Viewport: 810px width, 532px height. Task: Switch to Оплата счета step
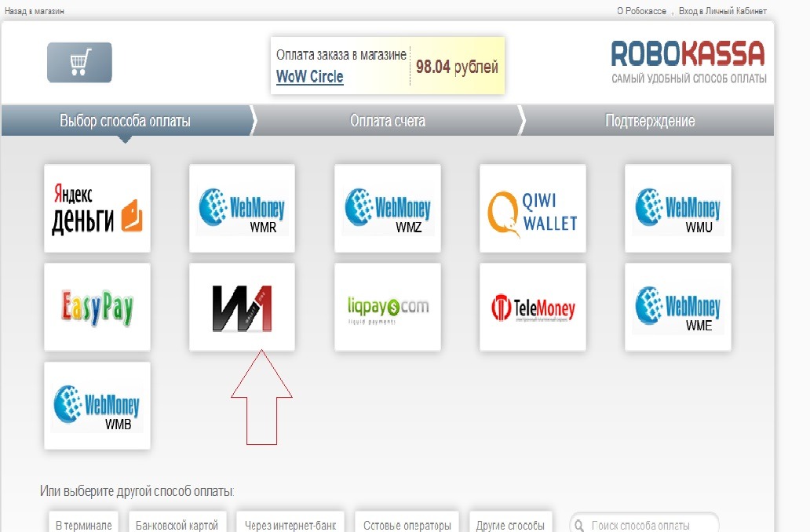pos(388,121)
